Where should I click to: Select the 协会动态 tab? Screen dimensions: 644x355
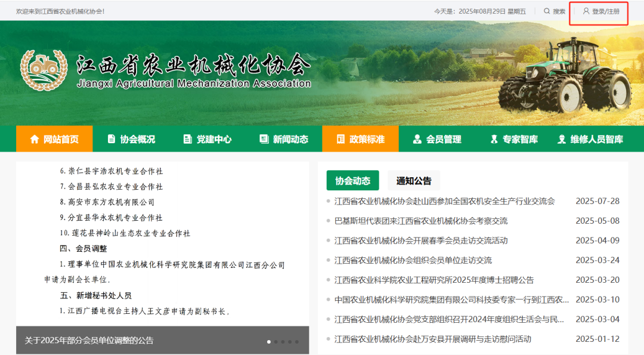352,181
